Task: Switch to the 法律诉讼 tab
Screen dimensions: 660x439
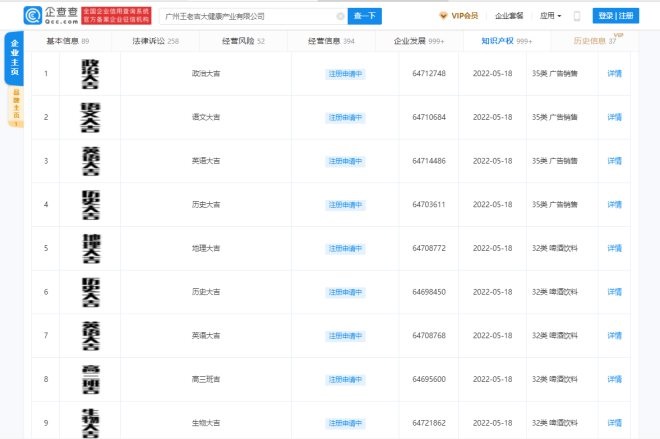Action: point(155,41)
